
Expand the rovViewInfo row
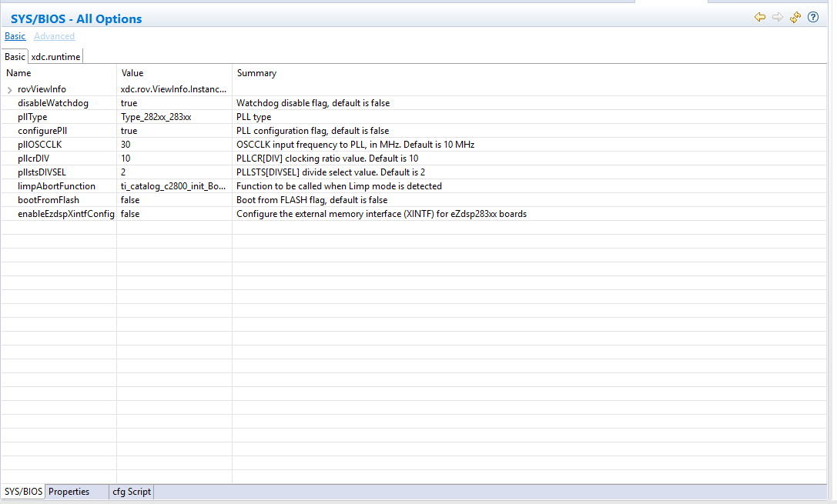tap(9, 90)
